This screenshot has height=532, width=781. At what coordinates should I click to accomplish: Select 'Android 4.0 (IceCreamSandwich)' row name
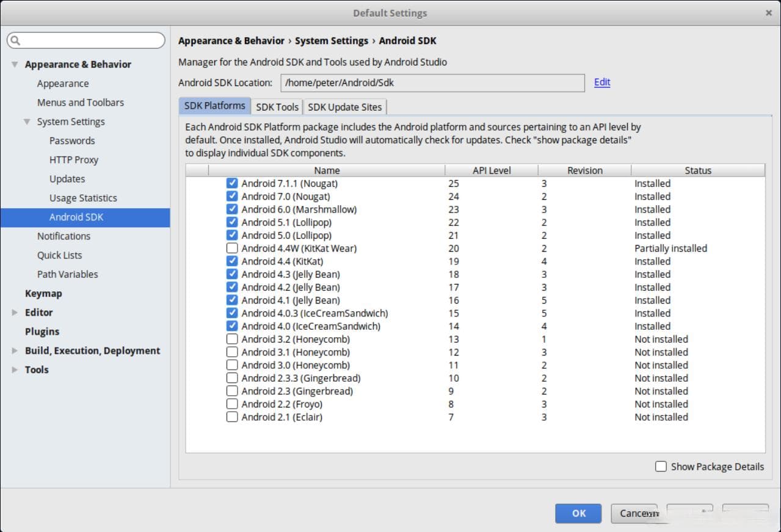311,326
